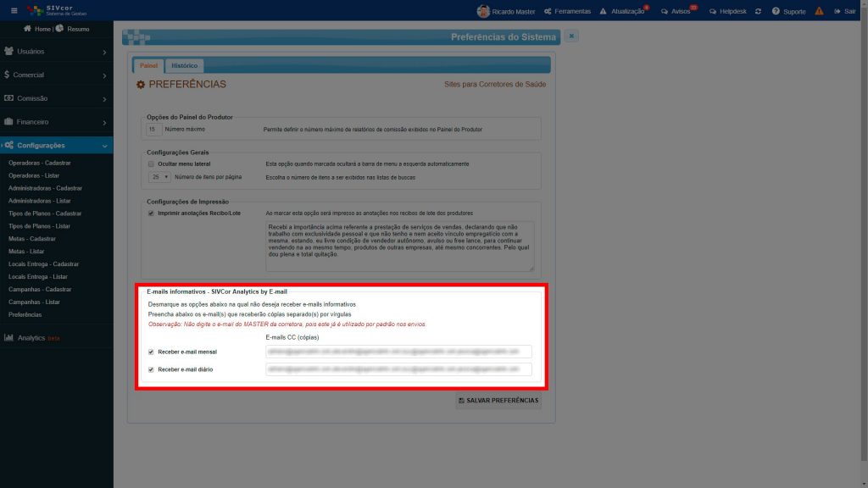The width and height of the screenshot is (868, 488).
Task: Open Helpdesk icon in top bar
Action: (x=712, y=11)
